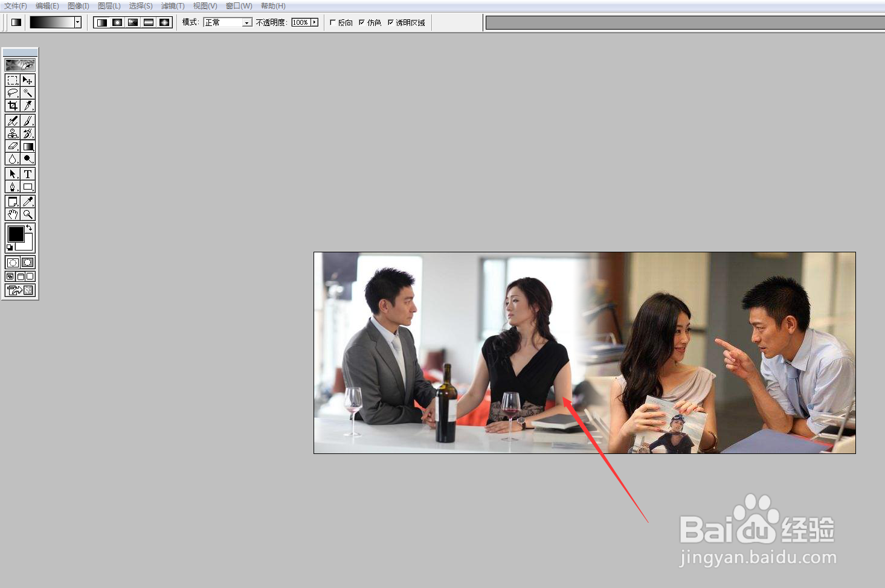Jump to ImageReady button

20,290
